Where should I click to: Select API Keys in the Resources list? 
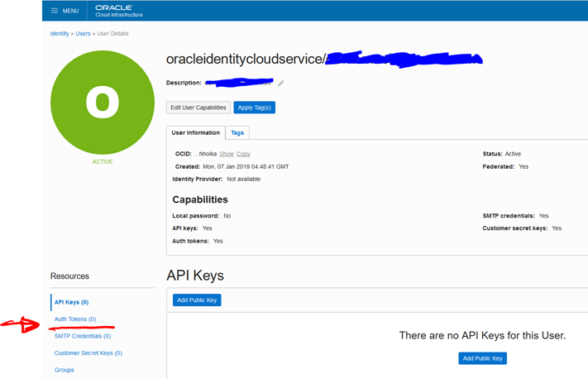[x=71, y=302]
